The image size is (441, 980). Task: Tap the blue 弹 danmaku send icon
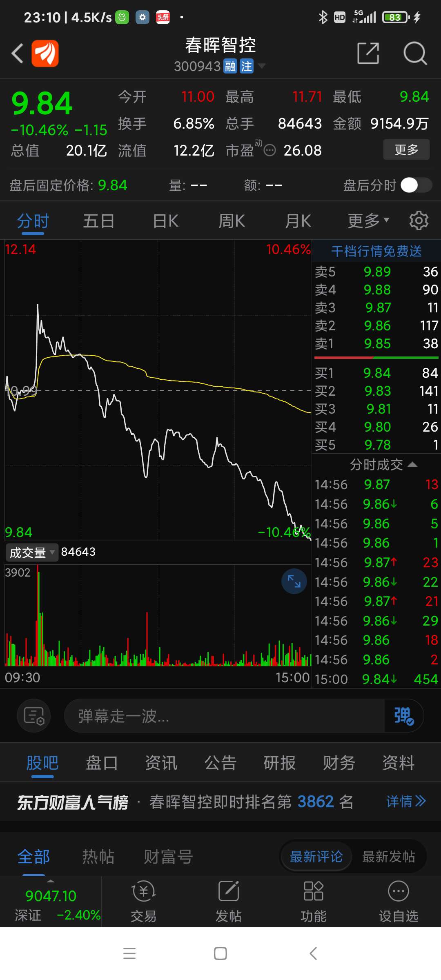coord(403,715)
